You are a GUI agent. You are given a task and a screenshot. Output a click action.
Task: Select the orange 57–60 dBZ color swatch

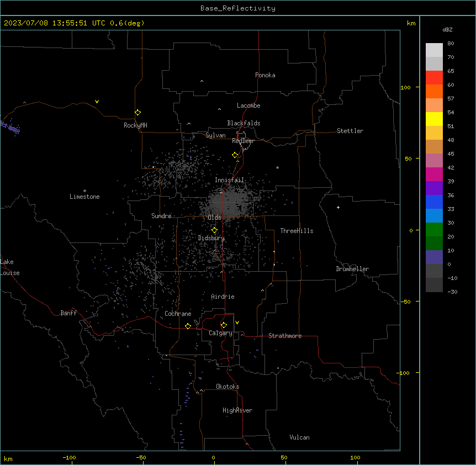434,91
